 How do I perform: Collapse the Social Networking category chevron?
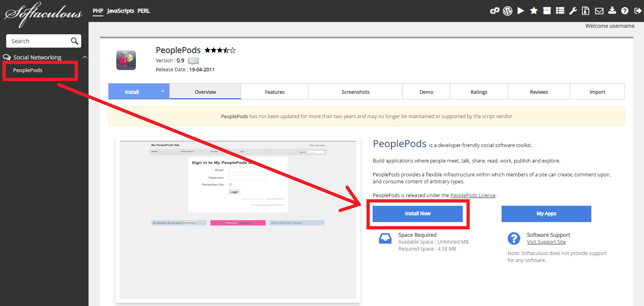85,57
